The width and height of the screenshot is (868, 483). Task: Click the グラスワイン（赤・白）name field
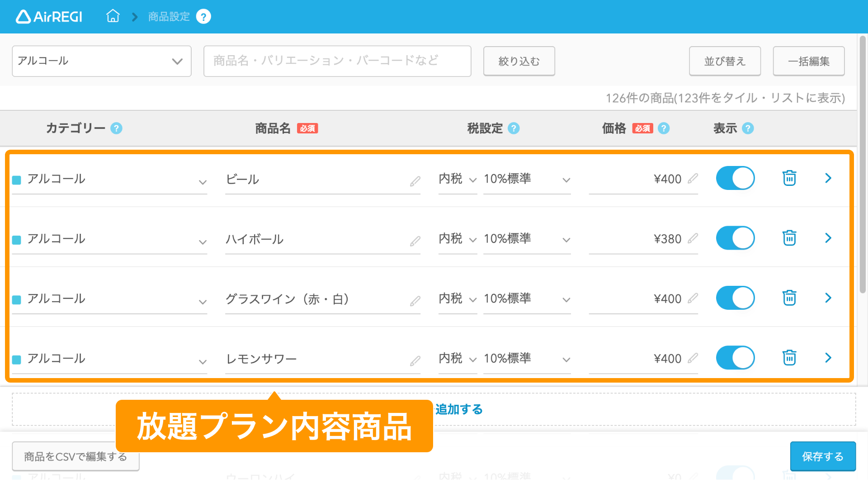tap(323, 299)
